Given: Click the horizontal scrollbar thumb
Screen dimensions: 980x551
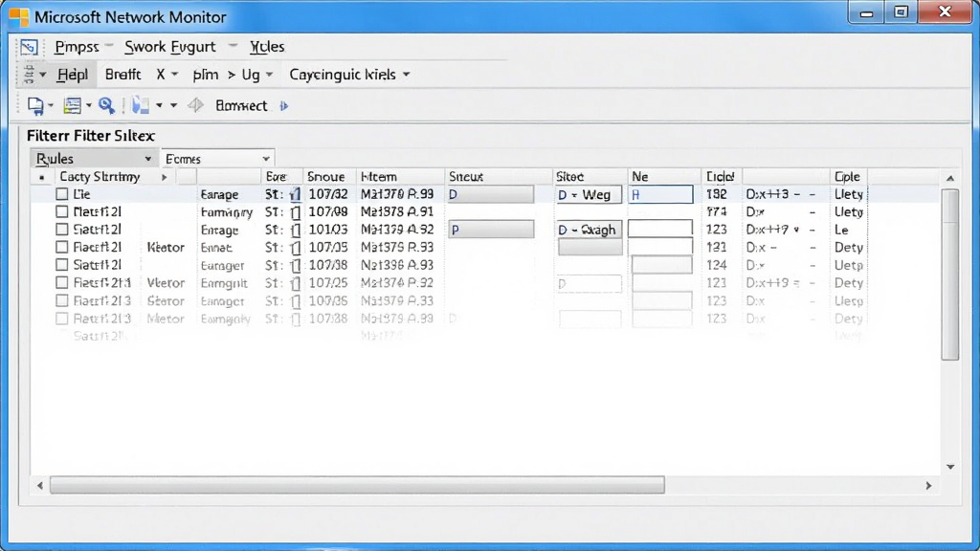Looking at the screenshot, I should [x=358, y=485].
